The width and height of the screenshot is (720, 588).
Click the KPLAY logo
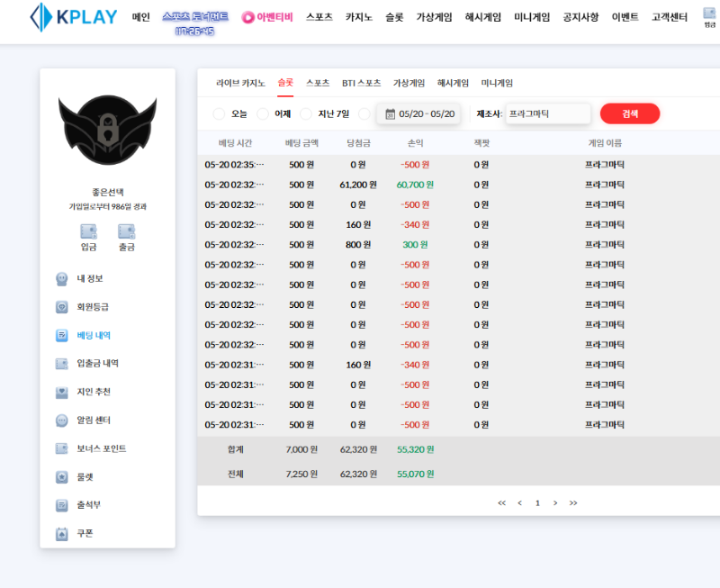(x=74, y=17)
